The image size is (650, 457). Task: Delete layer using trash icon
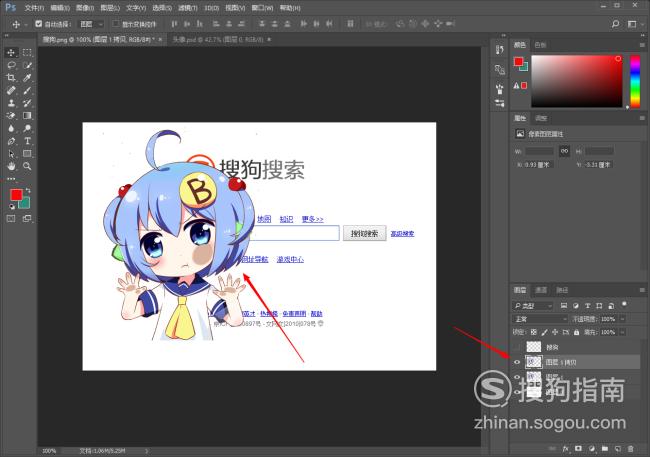pos(631,449)
